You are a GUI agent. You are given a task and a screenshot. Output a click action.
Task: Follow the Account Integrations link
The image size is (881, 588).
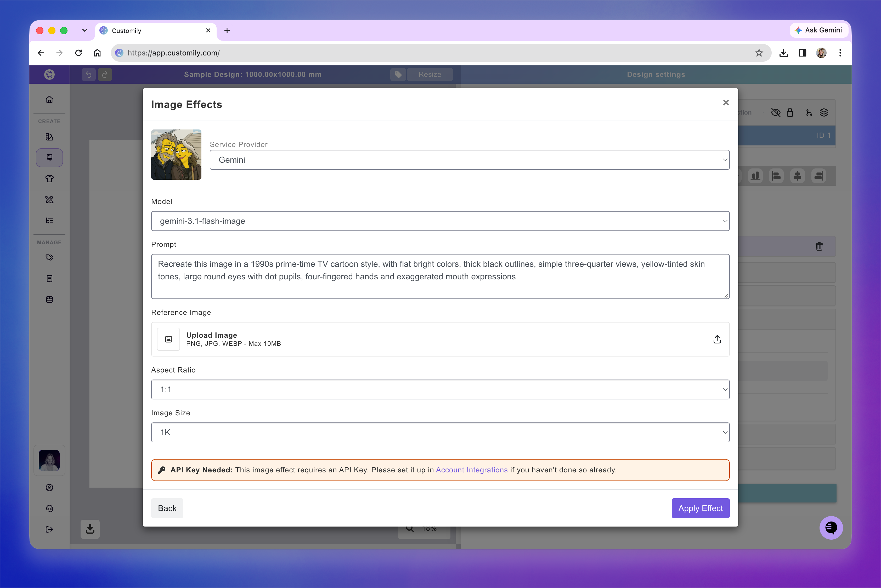(x=471, y=470)
